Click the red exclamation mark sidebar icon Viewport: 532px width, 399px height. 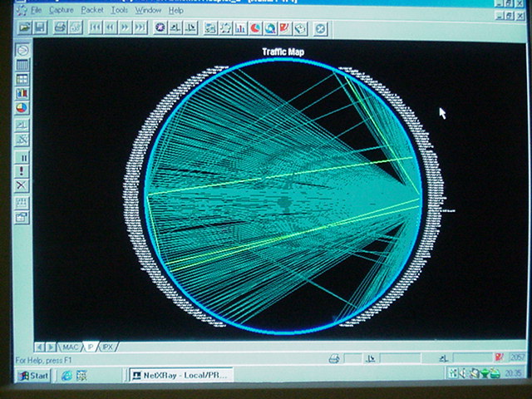click(22, 171)
